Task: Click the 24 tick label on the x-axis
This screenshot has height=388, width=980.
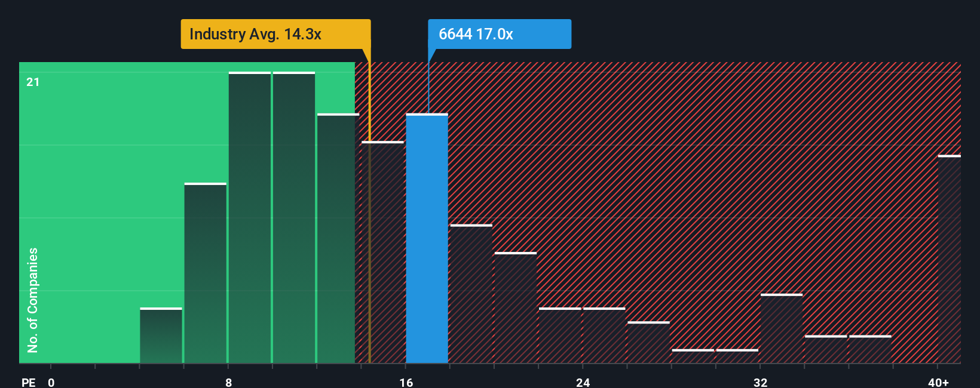Action: [583, 382]
